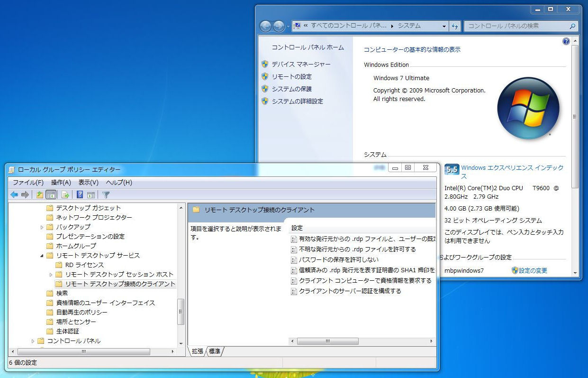Viewport: 588px width, 378px height.
Task: Open the ヘルプ(H) menu
Action: click(118, 182)
